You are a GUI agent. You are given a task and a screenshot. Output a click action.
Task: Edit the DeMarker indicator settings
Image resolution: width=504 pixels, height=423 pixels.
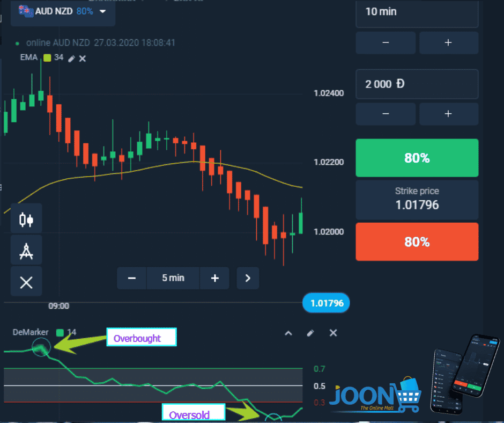point(310,333)
